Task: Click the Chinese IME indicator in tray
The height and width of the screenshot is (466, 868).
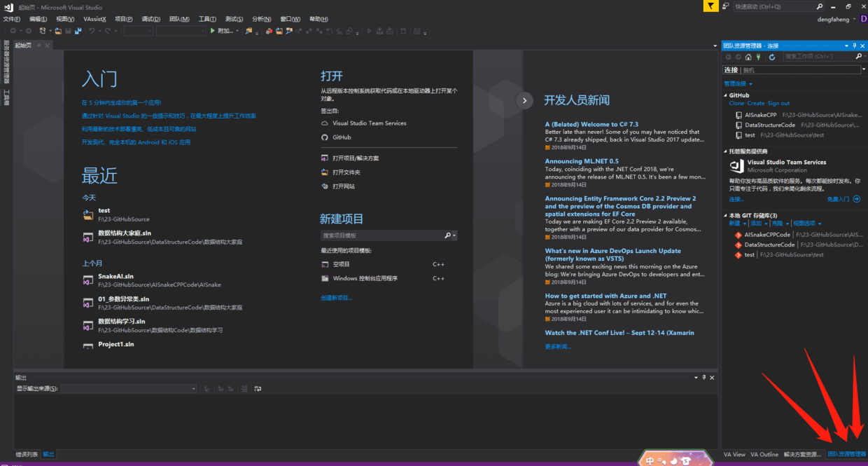Action: click(x=651, y=460)
